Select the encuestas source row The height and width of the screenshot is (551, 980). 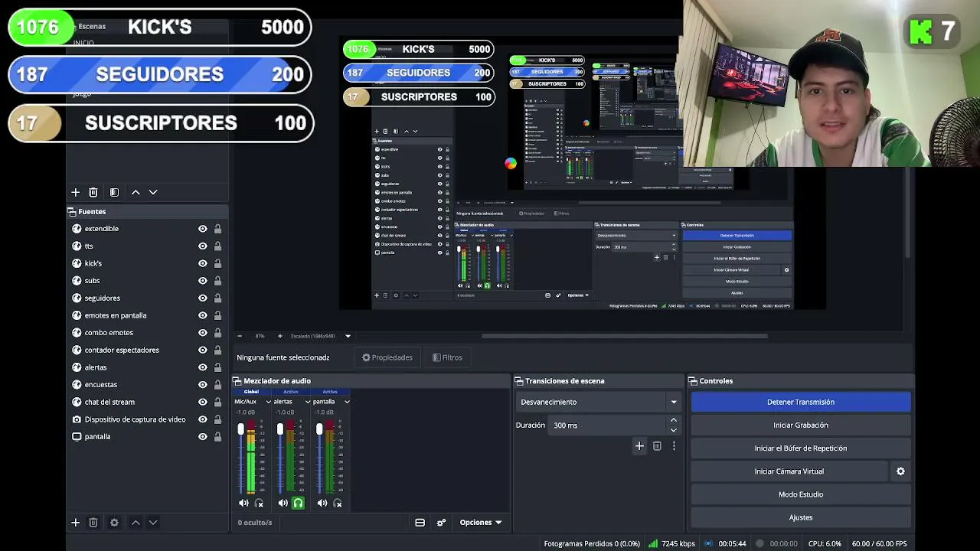pyautogui.click(x=148, y=385)
